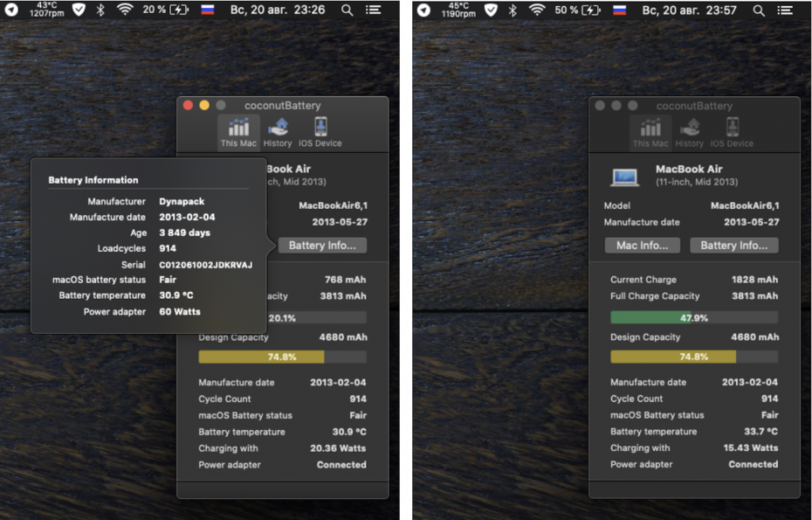Open Spotlight search next to 23:26 clock

tap(347, 10)
